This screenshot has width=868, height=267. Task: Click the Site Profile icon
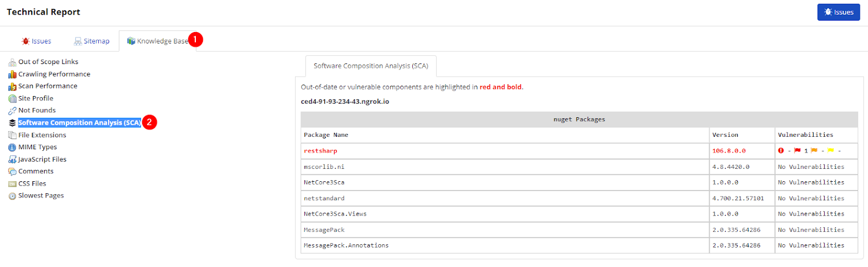pos(12,99)
